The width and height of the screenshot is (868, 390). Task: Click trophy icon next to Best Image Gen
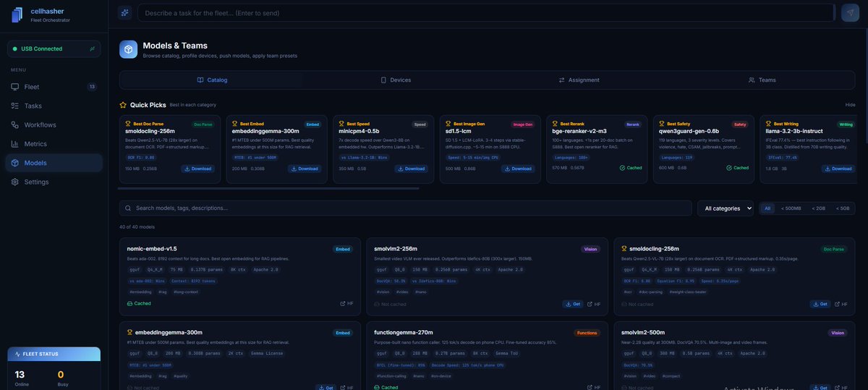pyautogui.click(x=448, y=124)
